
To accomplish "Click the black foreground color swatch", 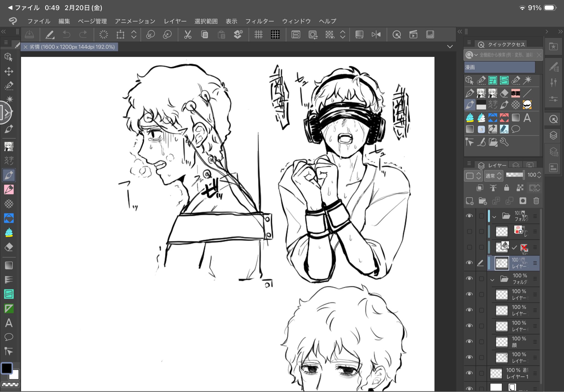I will (7, 368).
